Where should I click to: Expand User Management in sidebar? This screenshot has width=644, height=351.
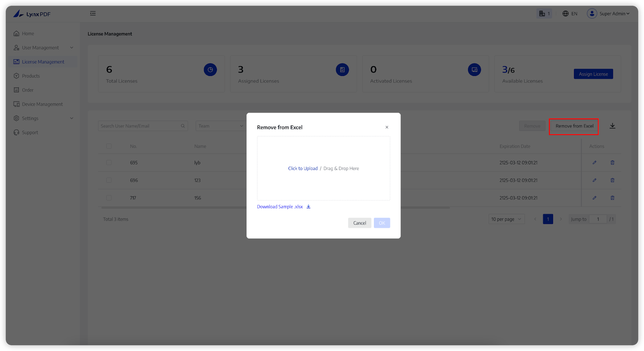[x=43, y=48]
